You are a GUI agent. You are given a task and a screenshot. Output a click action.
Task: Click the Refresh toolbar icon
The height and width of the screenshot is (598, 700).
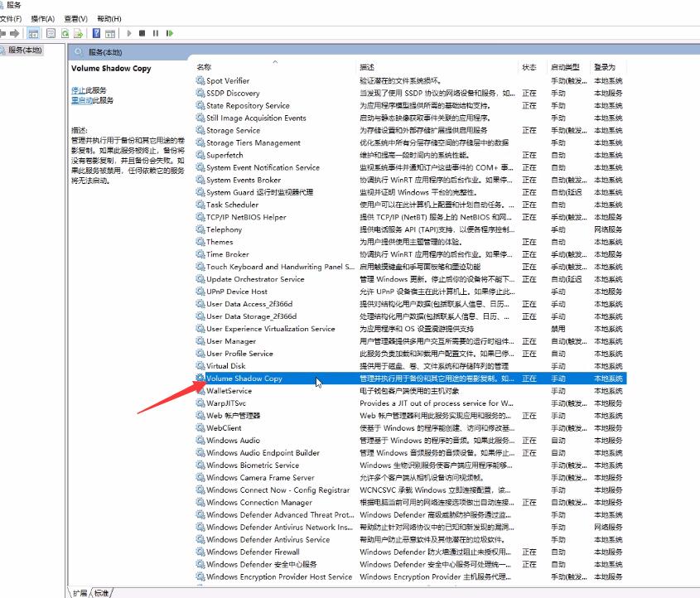pos(65,33)
